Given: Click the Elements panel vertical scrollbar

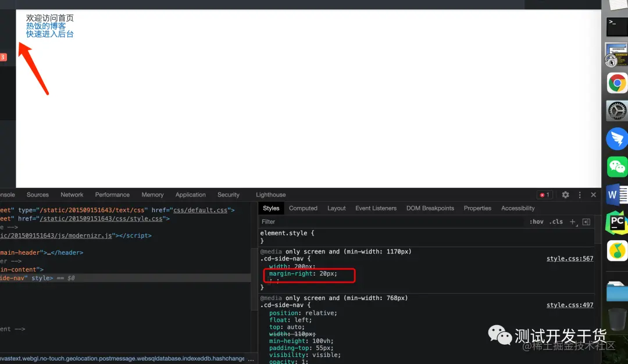Looking at the screenshot, I should coord(254,280).
